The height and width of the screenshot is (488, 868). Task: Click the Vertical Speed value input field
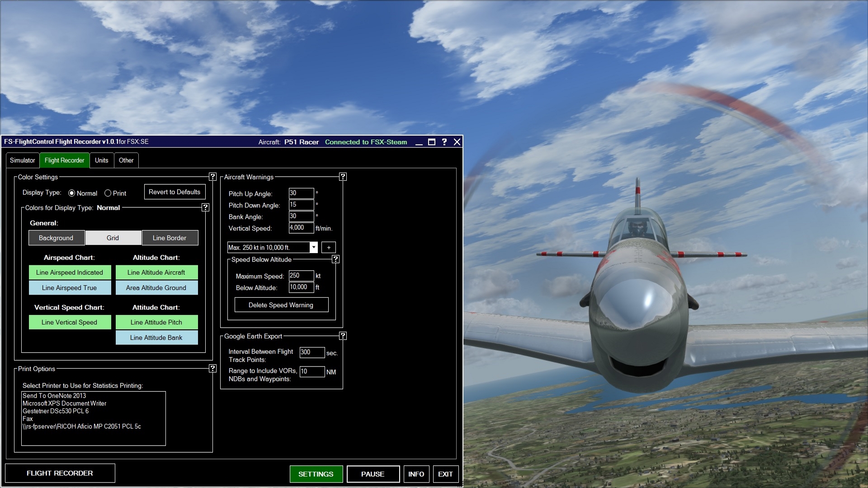pyautogui.click(x=299, y=228)
